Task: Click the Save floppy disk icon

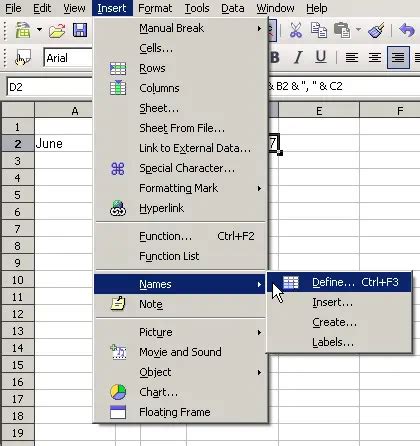Action: point(80,30)
